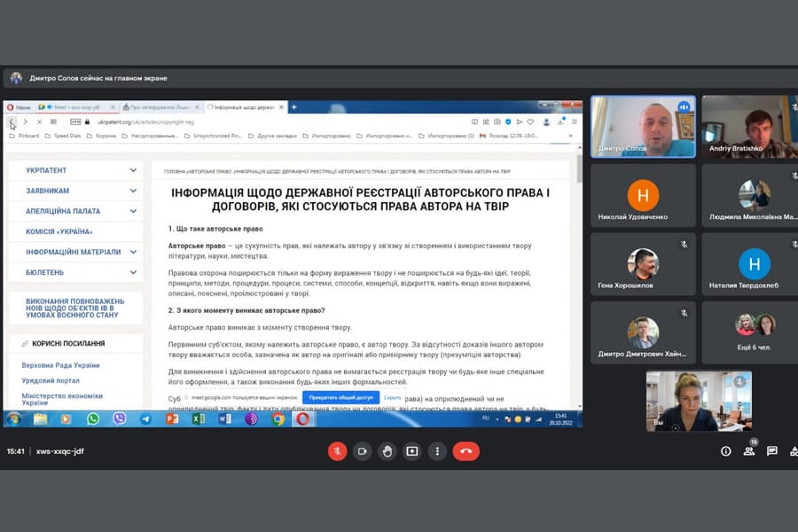Open the Speed Dials bookmark folder
The image size is (798, 532).
tap(63, 136)
